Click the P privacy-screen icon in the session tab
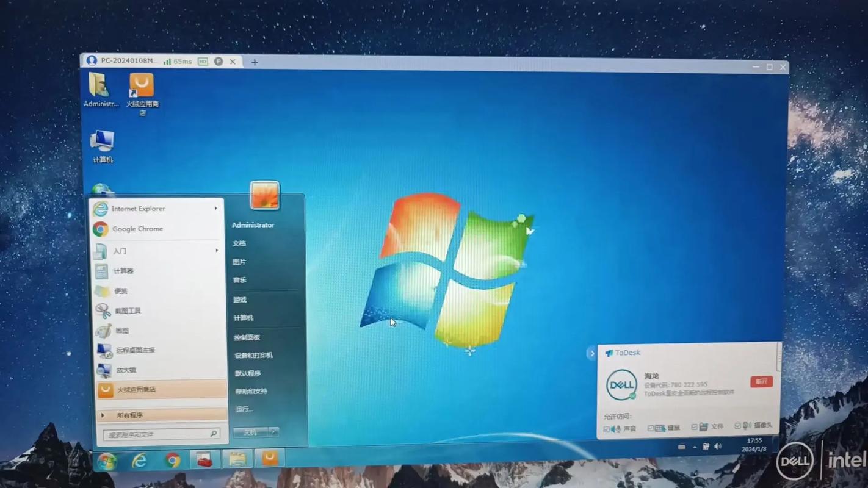Viewport: 868px width, 488px height. tap(218, 61)
